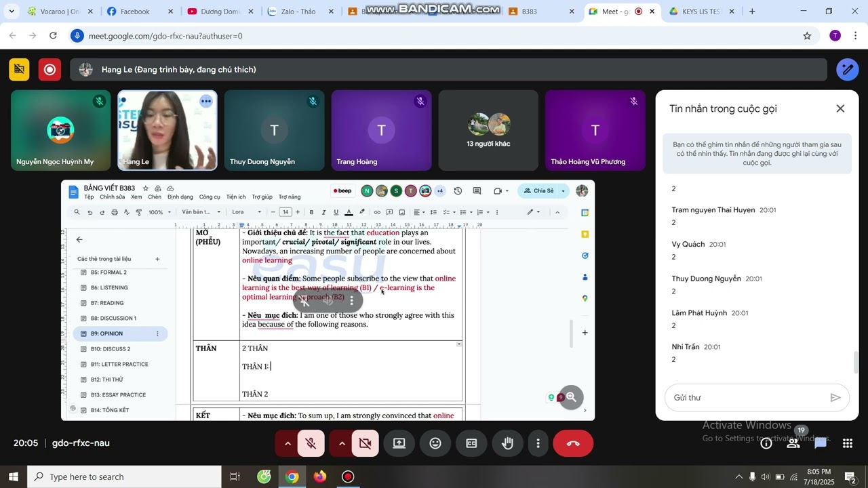Toggle closed captions button

pyautogui.click(x=471, y=443)
